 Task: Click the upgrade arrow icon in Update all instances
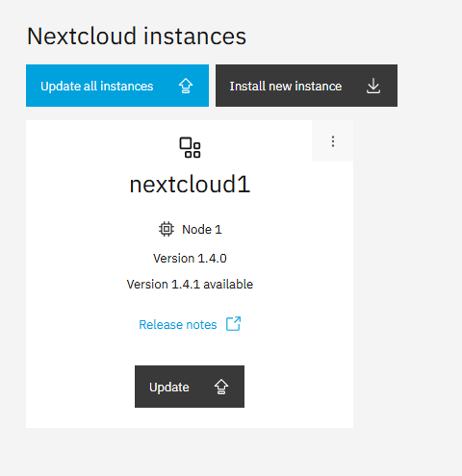pyautogui.click(x=186, y=86)
